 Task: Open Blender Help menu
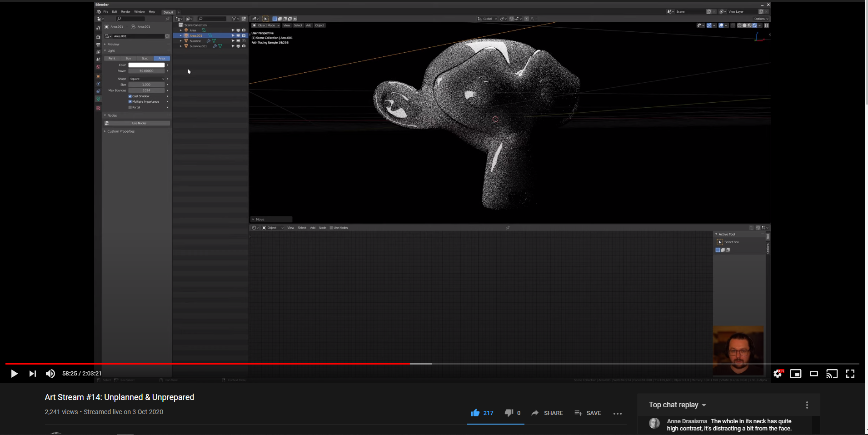click(152, 12)
